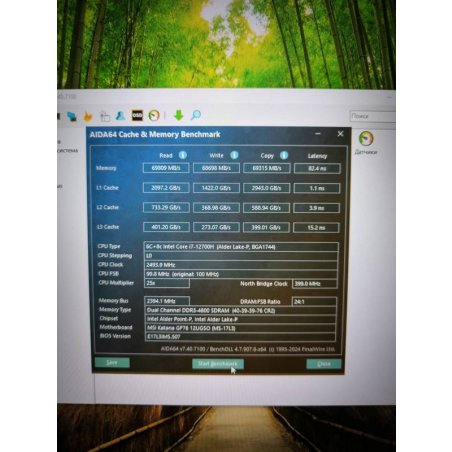Minimize the Cache & Memory Benchmark window
This screenshot has height=452, width=452.
tap(318, 134)
